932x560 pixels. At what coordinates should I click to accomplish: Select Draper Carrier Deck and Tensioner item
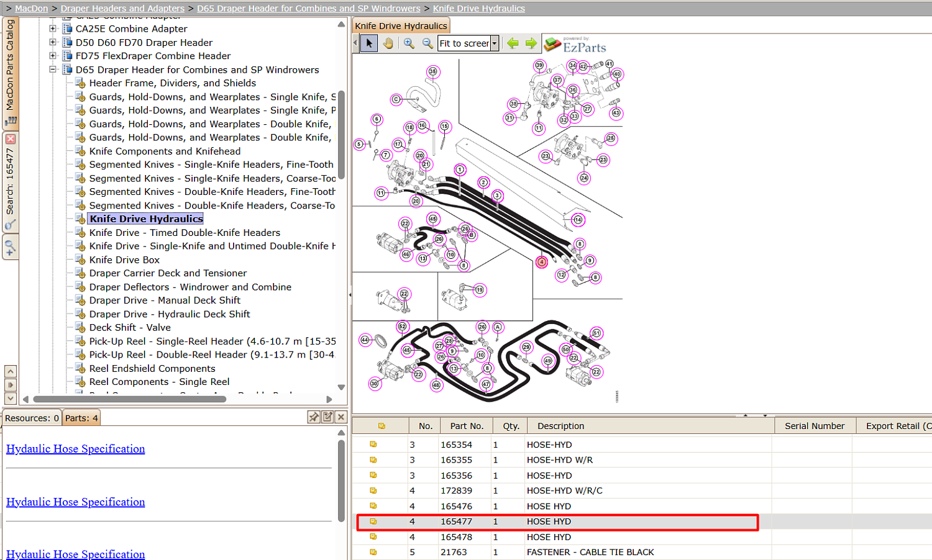[168, 273]
